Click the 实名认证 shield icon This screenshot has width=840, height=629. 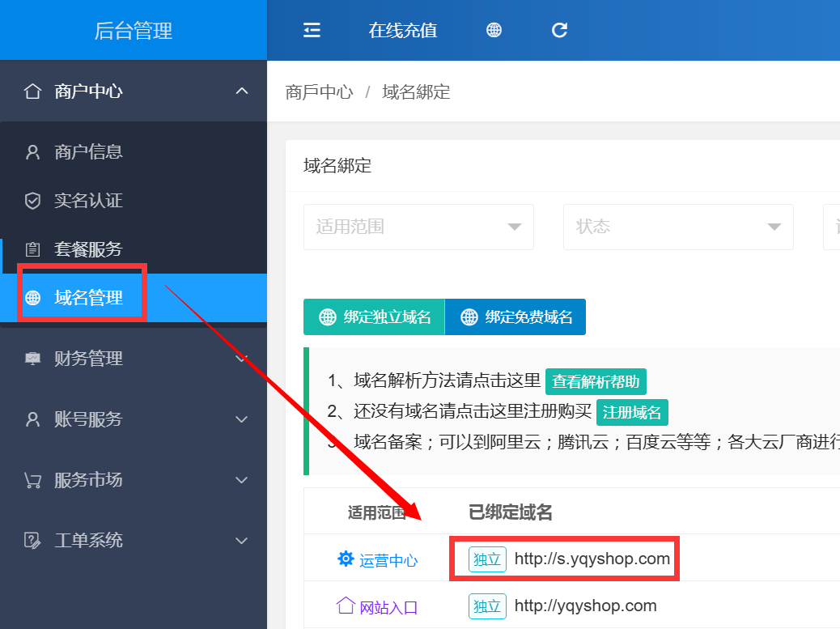pos(32,201)
